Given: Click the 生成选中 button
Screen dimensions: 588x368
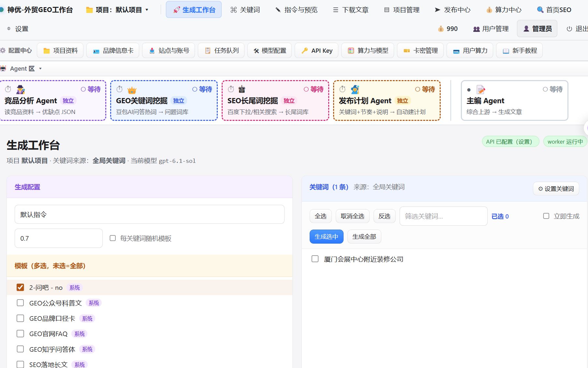Looking at the screenshot, I should (x=327, y=236).
